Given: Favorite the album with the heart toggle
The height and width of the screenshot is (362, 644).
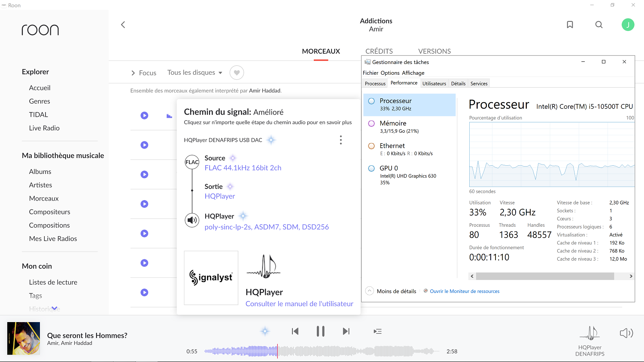Looking at the screenshot, I should 237,73.
